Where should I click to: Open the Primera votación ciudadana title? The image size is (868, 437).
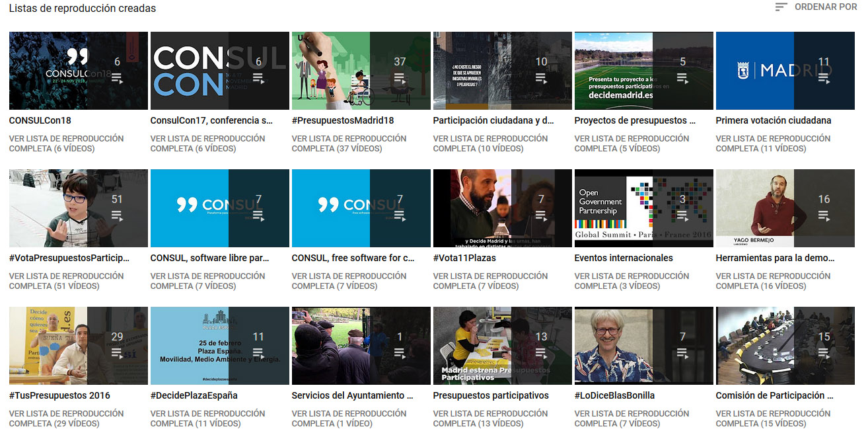tap(774, 120)
